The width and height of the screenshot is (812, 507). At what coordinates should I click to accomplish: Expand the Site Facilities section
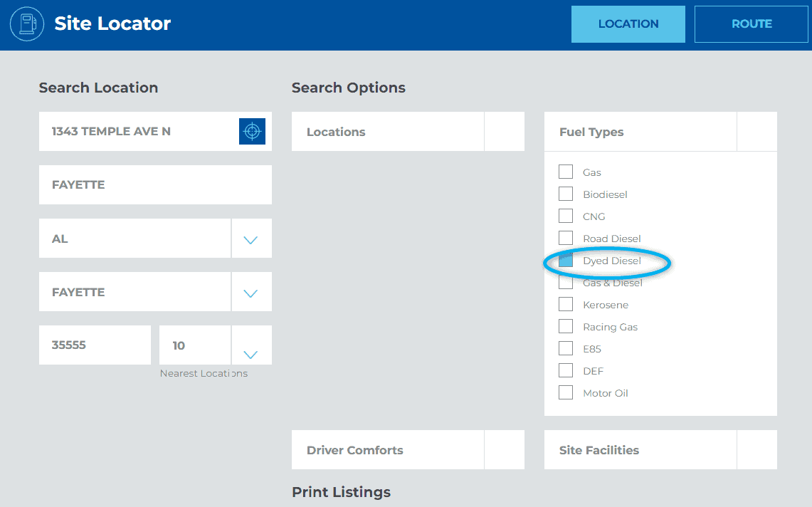(756, 450)
